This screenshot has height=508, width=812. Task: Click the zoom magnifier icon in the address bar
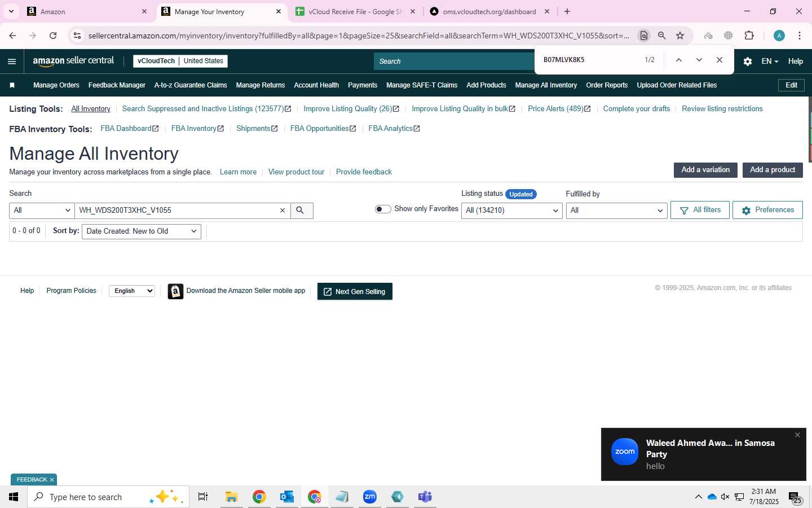662,36
